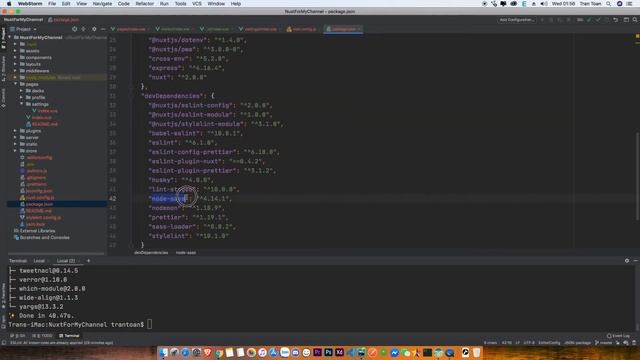Click the Stop icon in the main toolbar

pos(568,20)
